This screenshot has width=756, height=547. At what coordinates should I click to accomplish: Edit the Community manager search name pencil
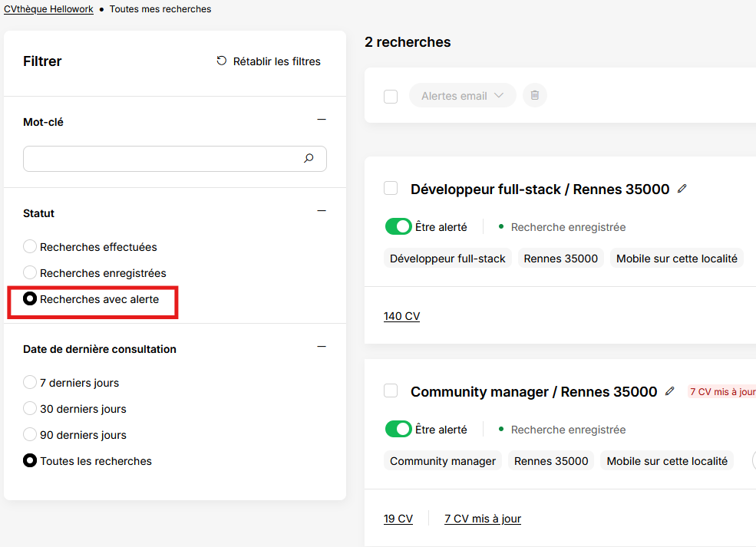click(670, 391)
